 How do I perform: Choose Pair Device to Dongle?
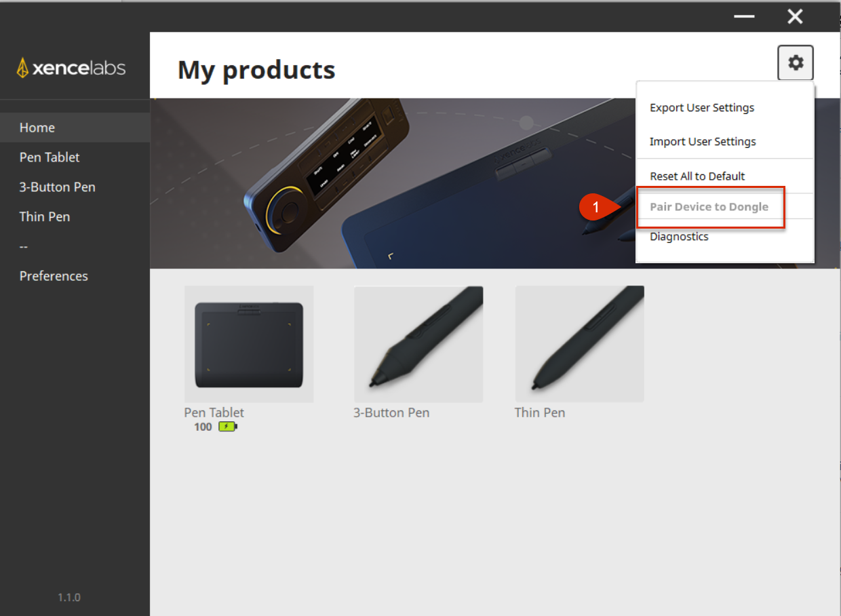(709, 207)
